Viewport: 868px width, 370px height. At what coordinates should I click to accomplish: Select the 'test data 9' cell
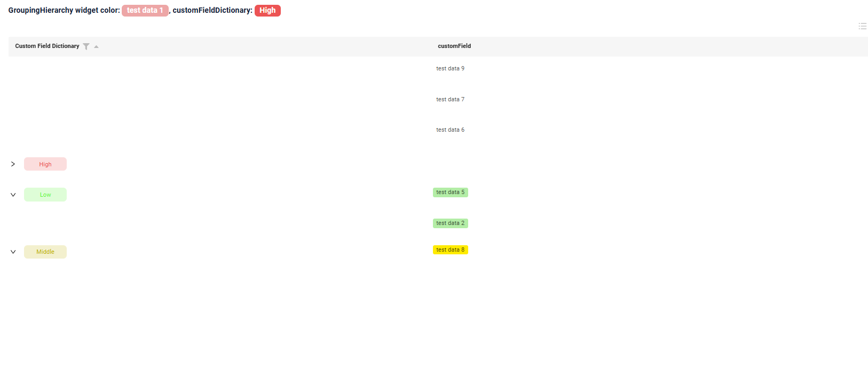click(450, 69)
